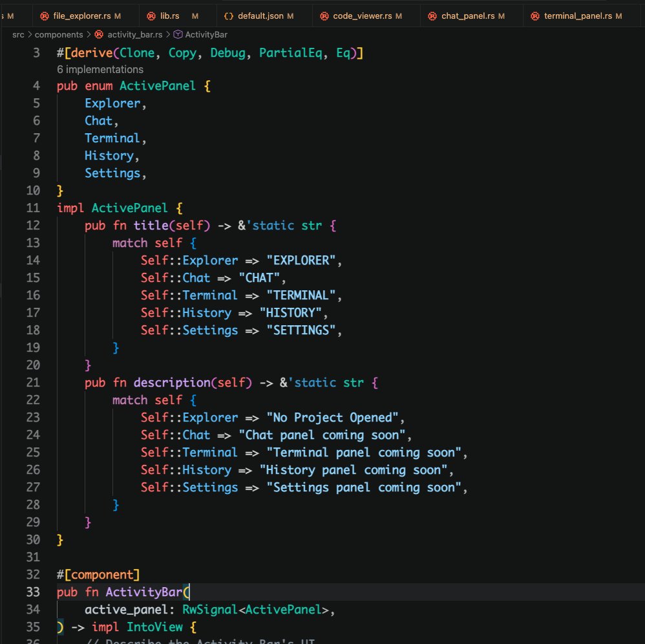Click the "SETTINGS" string on line 18

(301, 330)
